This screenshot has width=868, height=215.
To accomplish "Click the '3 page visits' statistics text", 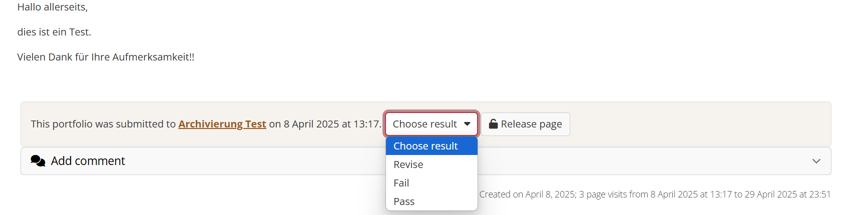I will [x=603, y=194].
